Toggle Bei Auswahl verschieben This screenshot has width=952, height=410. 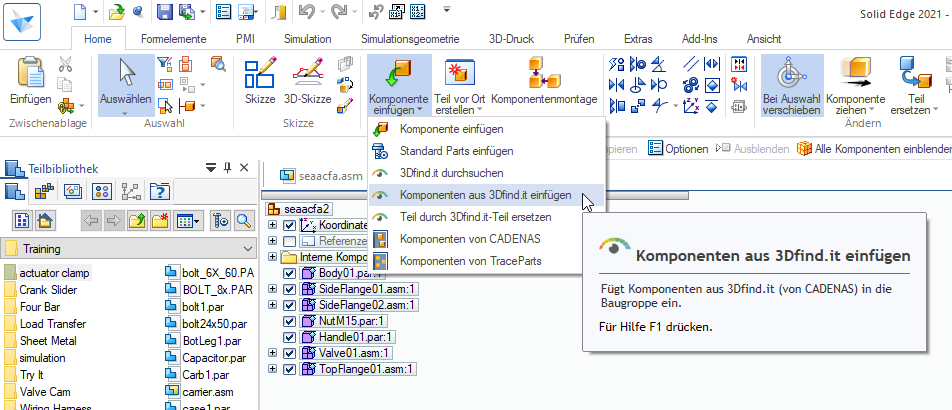(792, 85)
